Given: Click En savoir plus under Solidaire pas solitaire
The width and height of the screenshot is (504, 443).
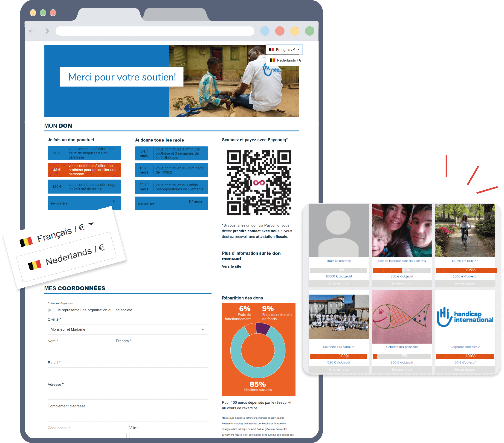Looking at the screenshot, I should [339, 369].
